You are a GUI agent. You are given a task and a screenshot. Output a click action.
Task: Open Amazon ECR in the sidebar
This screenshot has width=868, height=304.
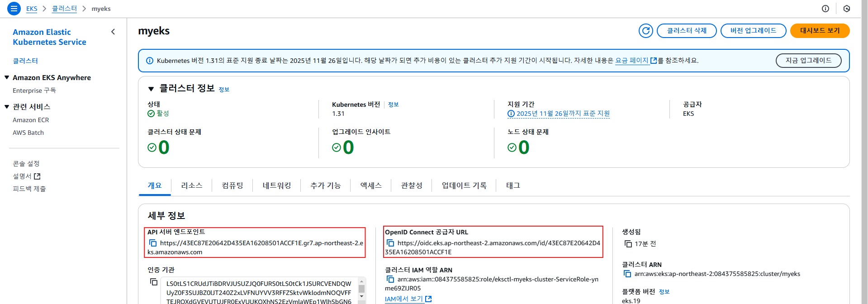(31, 120)
